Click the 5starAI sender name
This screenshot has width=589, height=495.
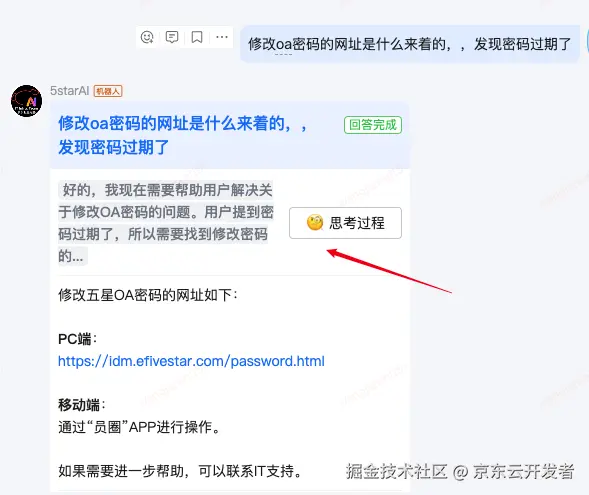(x=69, y=91)
